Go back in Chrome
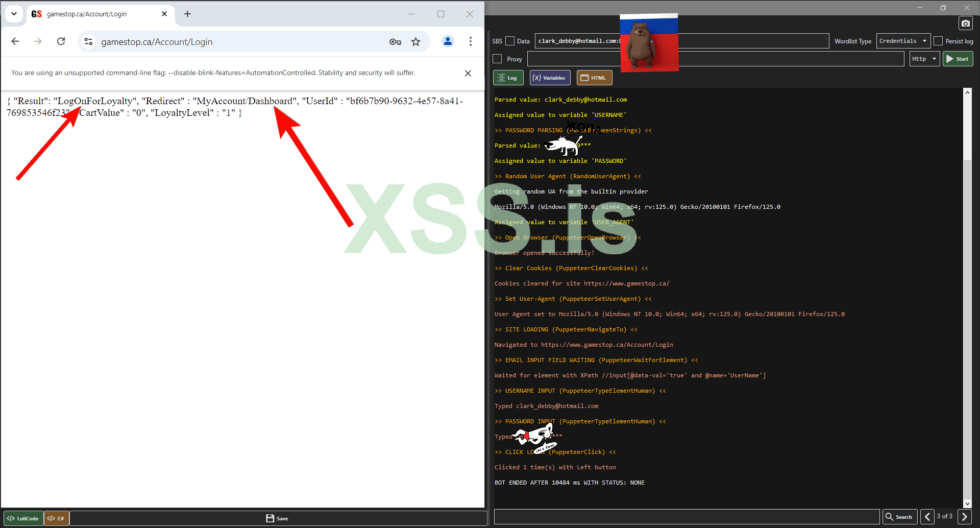 coord(15,41)
